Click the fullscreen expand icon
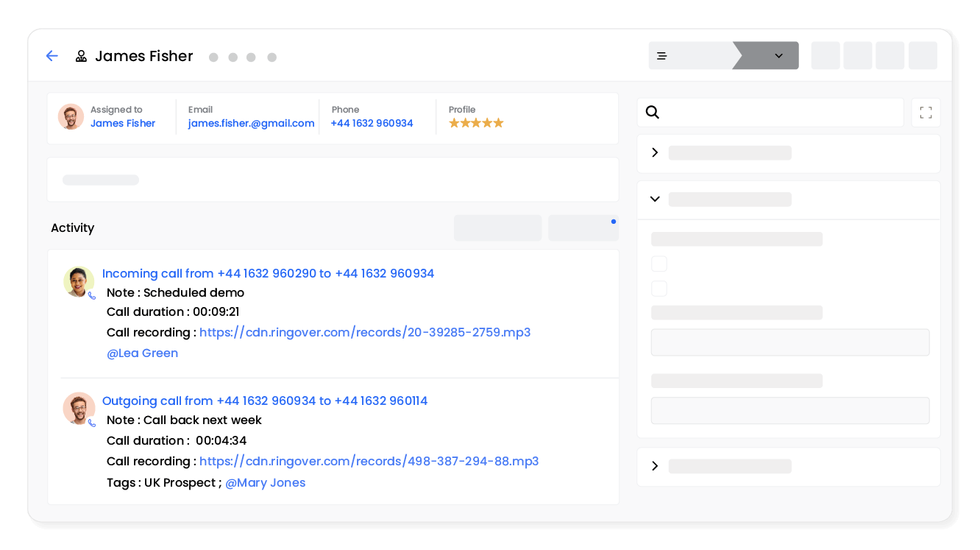 coord(926,113)
